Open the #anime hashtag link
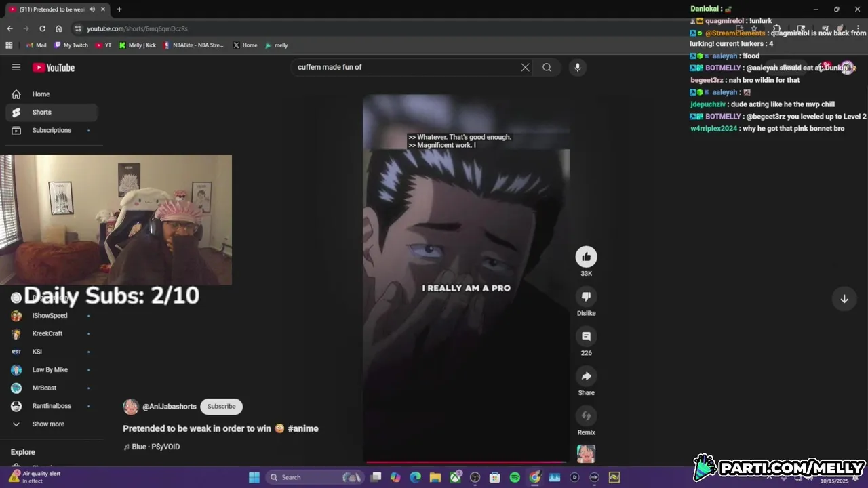Image resolution: width=868 pixels, height=488 pixels. [303, 428]
